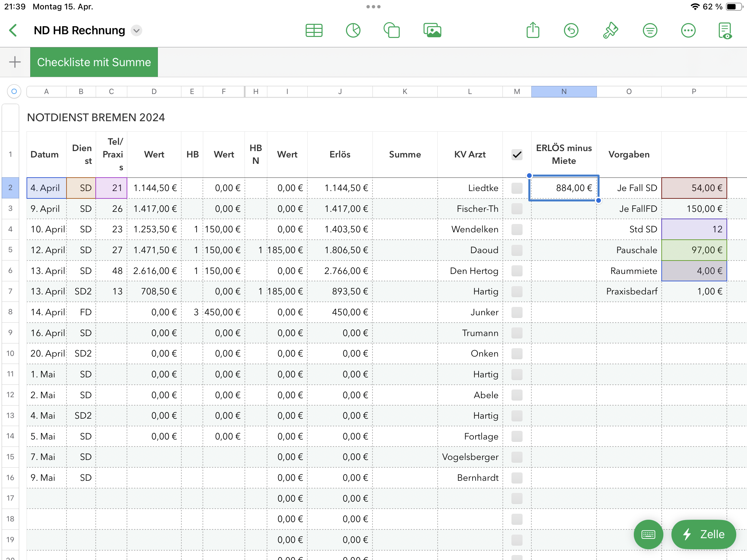
Task: Toggle the checkbox in the Liedtke row
Action: pyautogui.click(x=517, y=188)
